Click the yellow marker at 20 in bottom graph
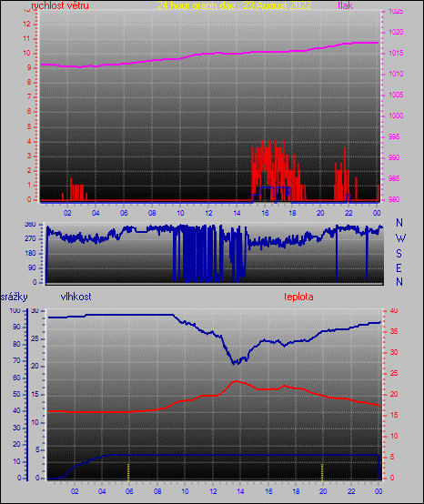Image resolution: width=424 pixels, height=504 pixels. [x=322, y=472]
